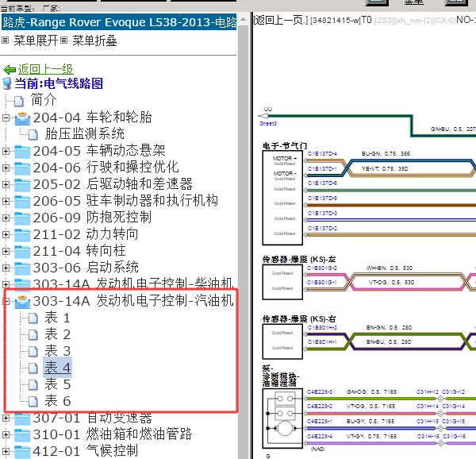This screenshot has height=459, width=476.
Task: Open 表 1 under 汽油机
Action: point(58,318)
